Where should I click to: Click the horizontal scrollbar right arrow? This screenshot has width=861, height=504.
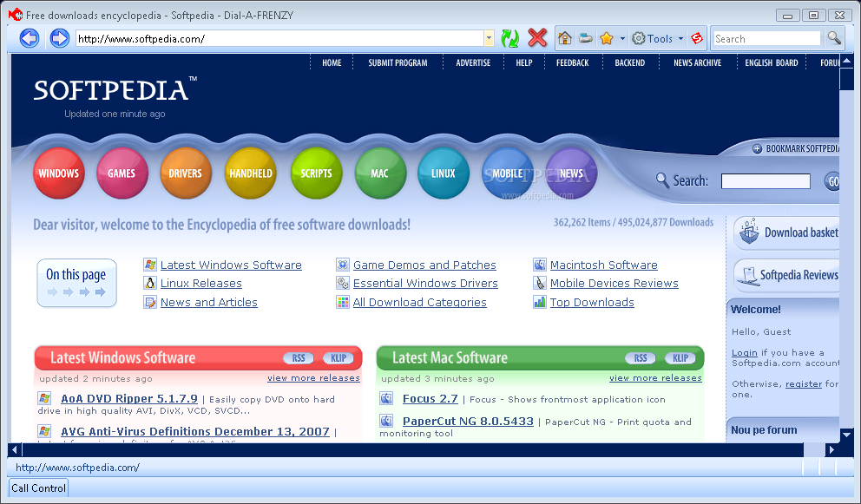pyautogui.click(x=831, y=449)
